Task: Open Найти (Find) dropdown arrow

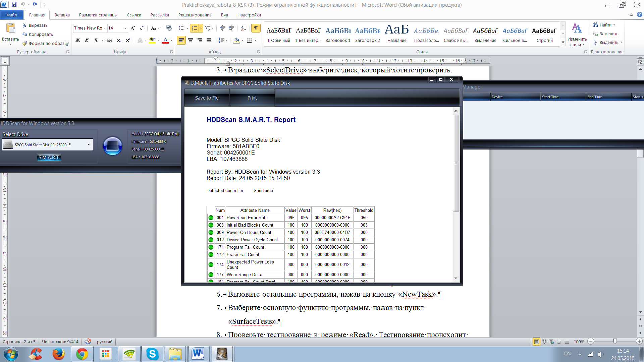Action: (x=614, y=25)
